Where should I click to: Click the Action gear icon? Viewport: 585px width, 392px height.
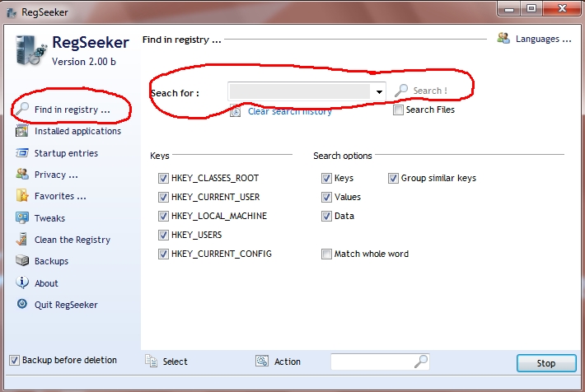pos(262,361)
